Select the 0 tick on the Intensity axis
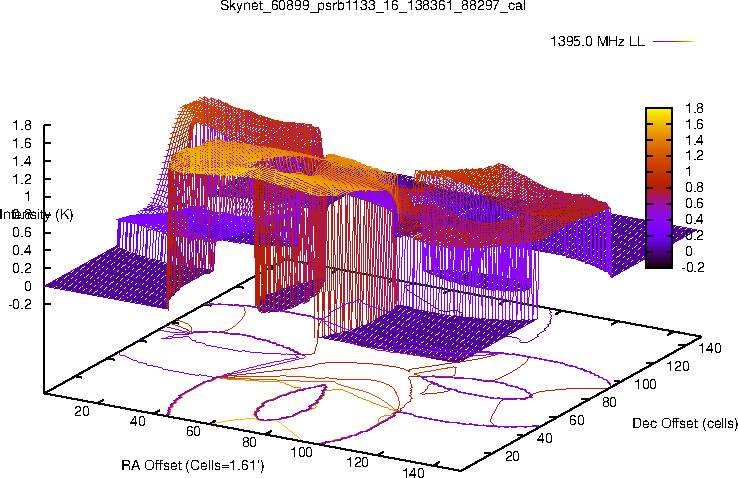This screenshot has height=478, width=738. [x=28, y=286]
